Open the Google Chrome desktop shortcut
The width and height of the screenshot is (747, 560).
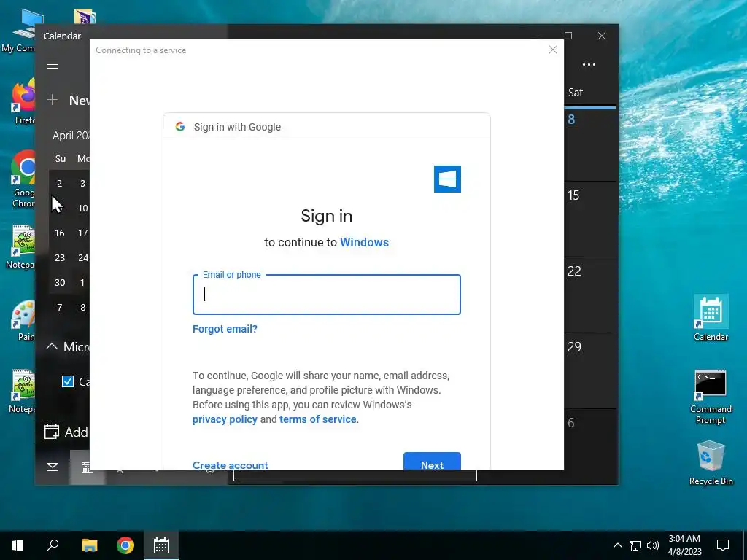pos(24,179)
